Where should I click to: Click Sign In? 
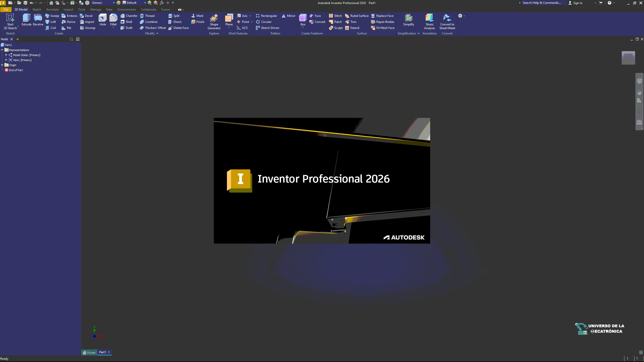[x=575, y=3]
